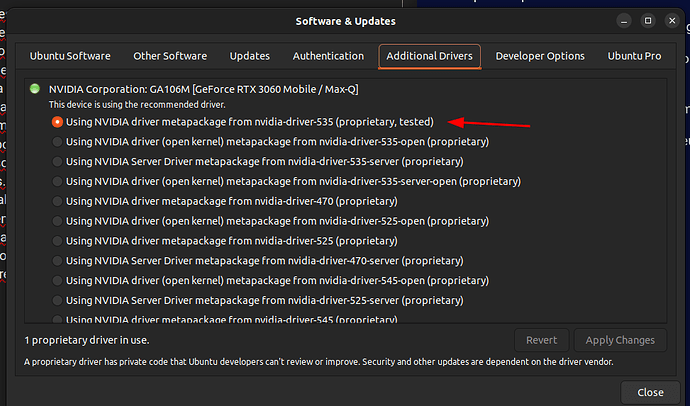Viewport: 690px width, 406px height.
Task: Click the Apply Changes button
Action: (620, 340)
